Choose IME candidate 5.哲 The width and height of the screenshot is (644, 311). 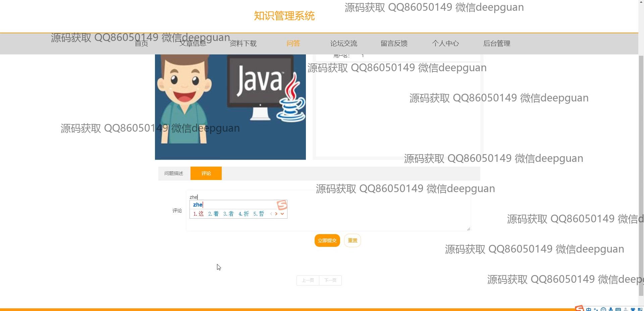point(259,214)
